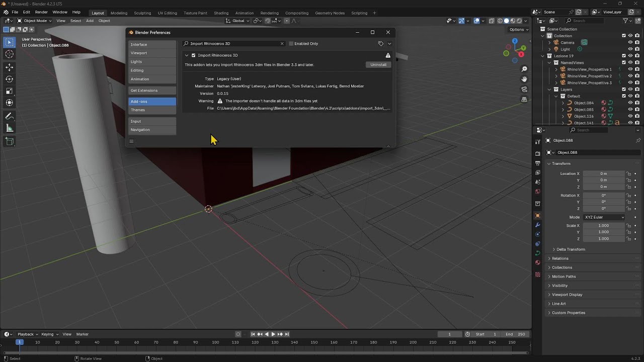Open the Output properties tab icon
The image size is (644, 362).
coord(537,163)
